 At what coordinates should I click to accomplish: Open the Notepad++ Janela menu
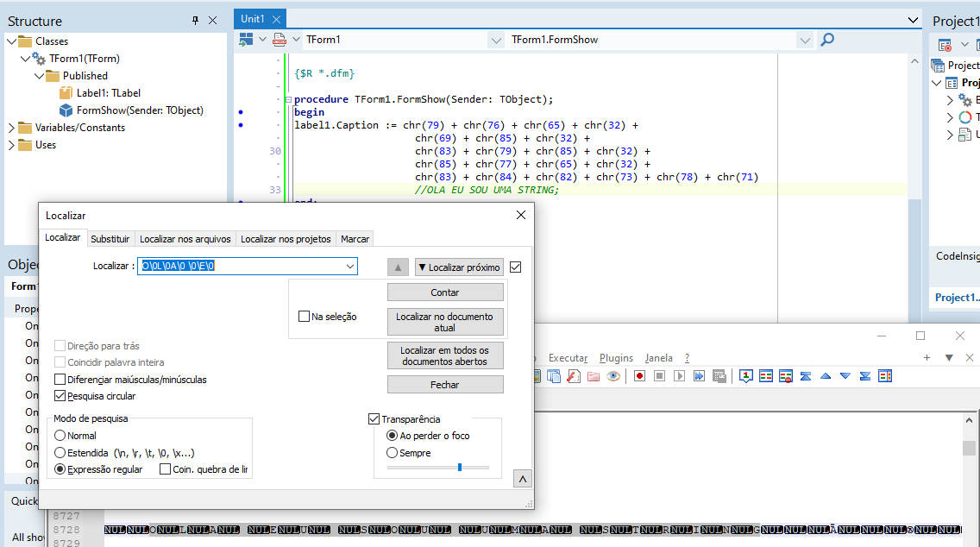[x=659, y=357]
